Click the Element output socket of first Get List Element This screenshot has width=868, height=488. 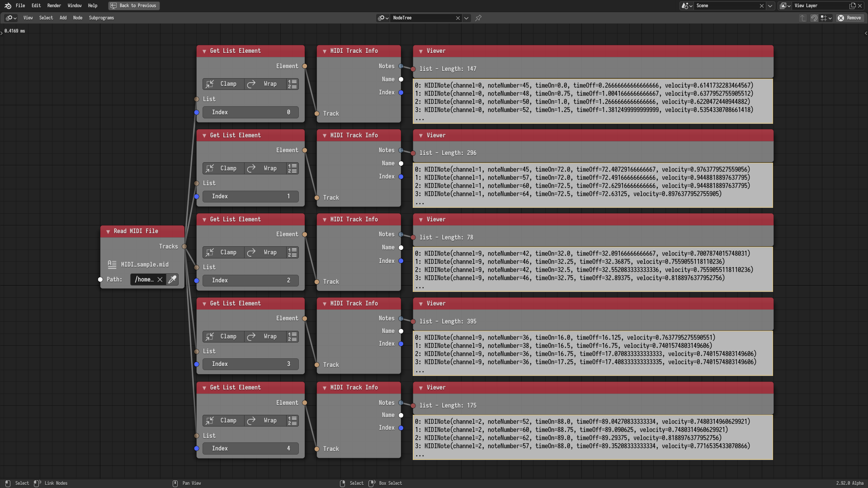(305, 66)
